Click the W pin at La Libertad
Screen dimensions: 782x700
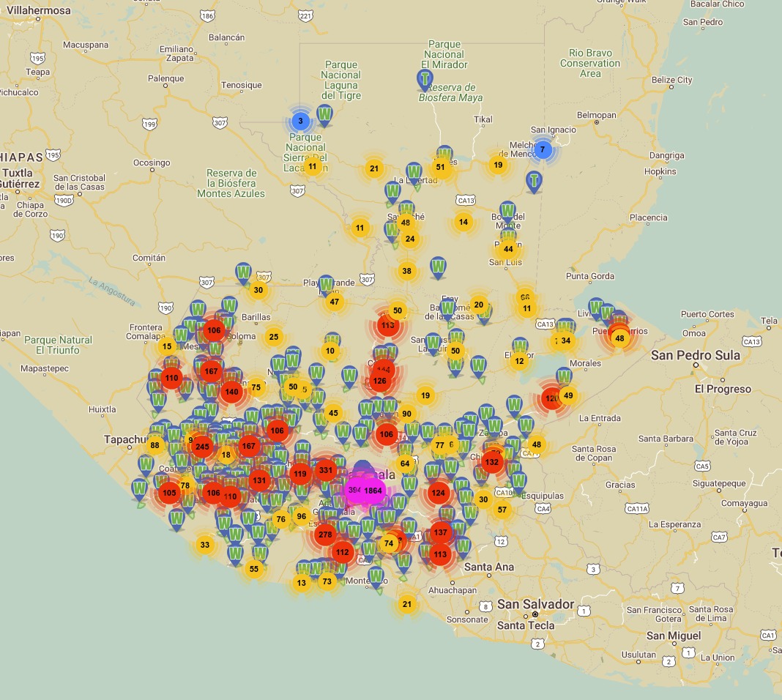414,174
